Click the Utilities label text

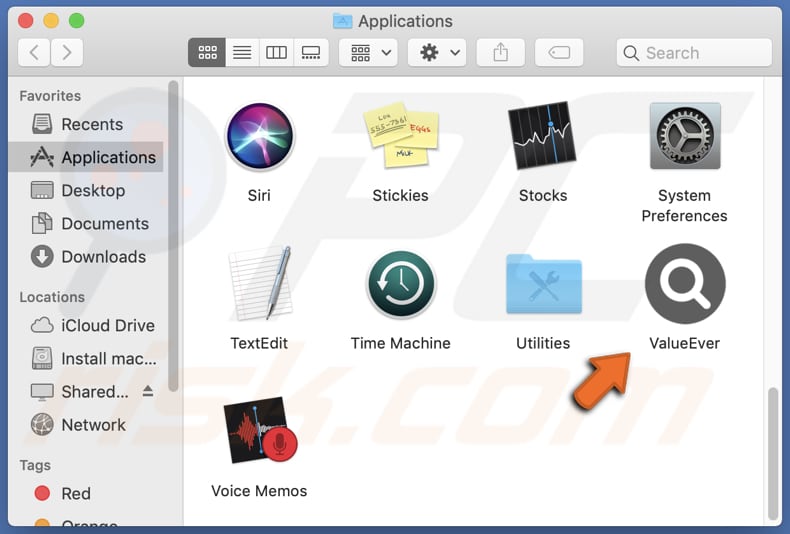coord(543,343)
